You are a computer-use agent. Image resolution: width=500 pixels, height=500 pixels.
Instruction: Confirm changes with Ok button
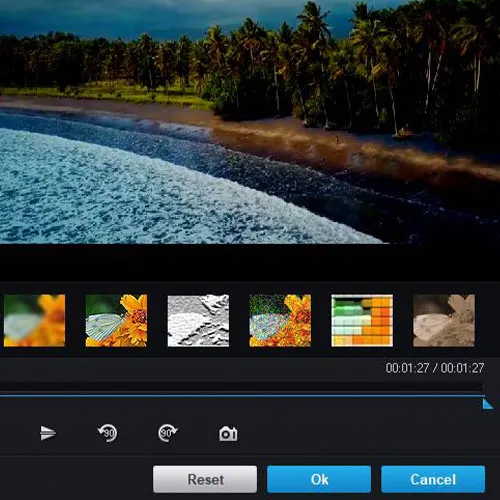point(319,479)
